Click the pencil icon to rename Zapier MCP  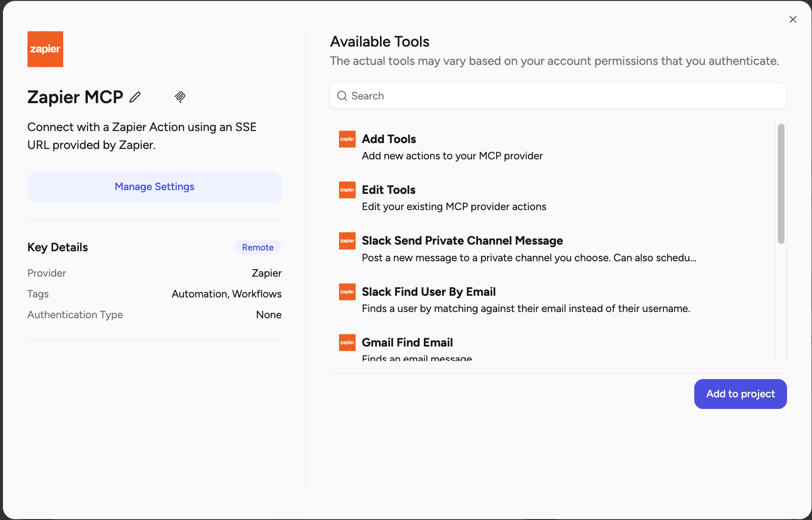[x=135, y=97]
